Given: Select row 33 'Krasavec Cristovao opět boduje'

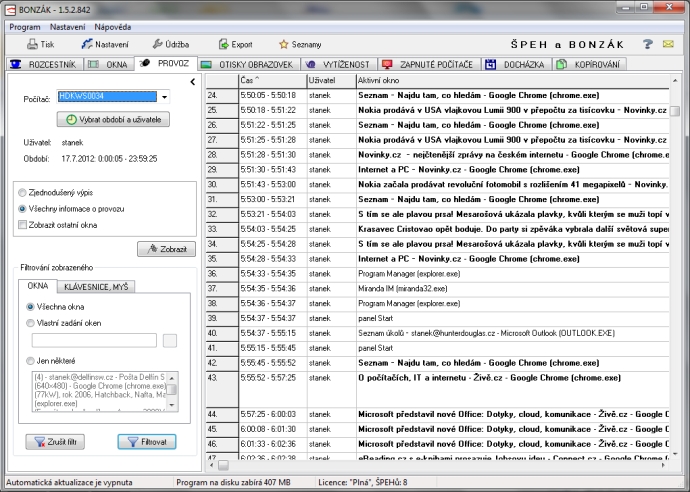Looking at the screenshot, I should [437, 229].
